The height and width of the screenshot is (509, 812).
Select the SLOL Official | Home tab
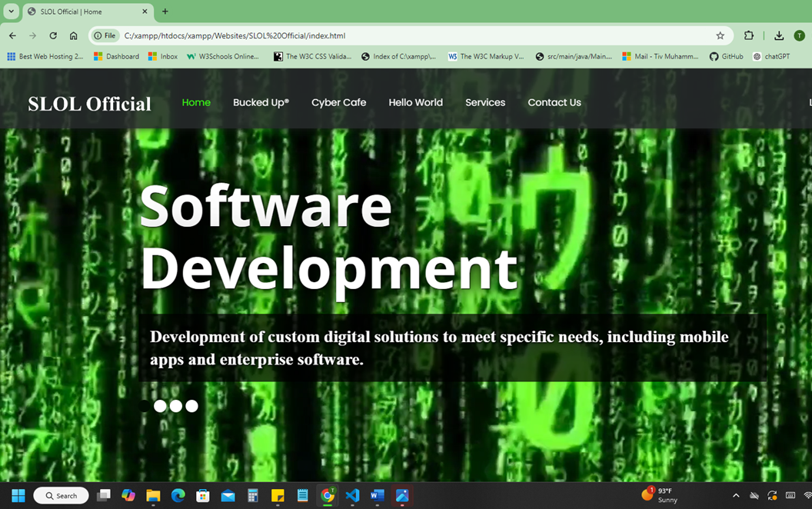pyautogui.click(x=88, y=12)
